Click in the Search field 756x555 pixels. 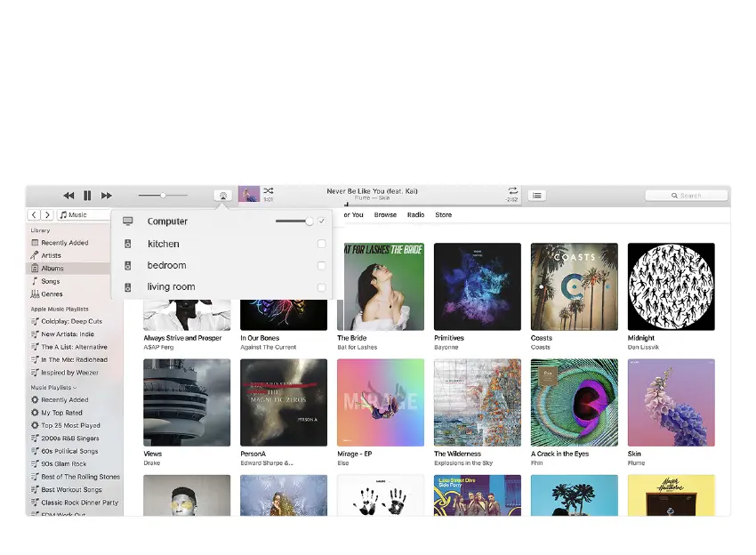686,196
